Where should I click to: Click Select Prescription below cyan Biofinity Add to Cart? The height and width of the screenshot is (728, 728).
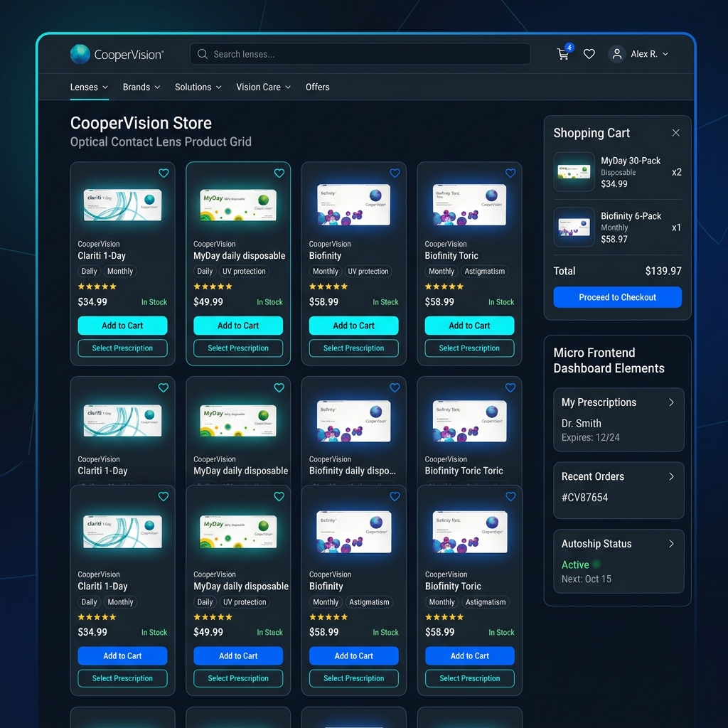[x=354, y=348]
